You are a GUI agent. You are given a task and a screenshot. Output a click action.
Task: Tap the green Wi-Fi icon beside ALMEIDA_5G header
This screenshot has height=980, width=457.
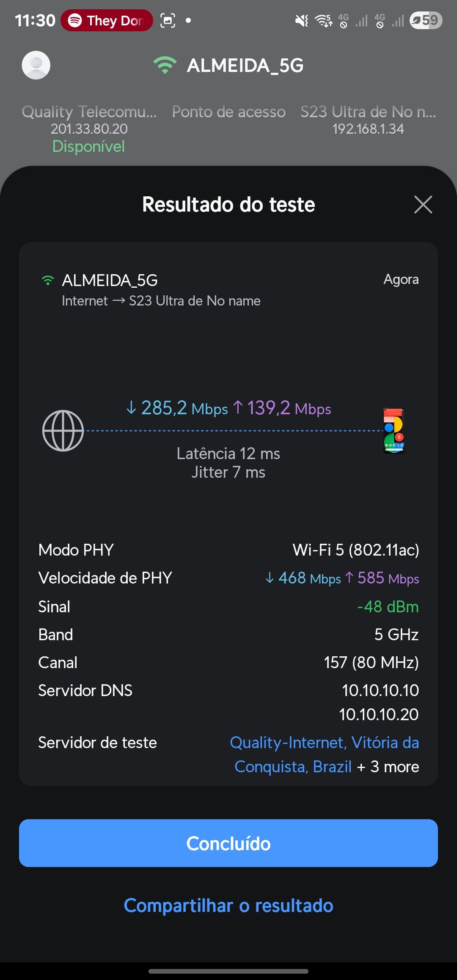165,65
